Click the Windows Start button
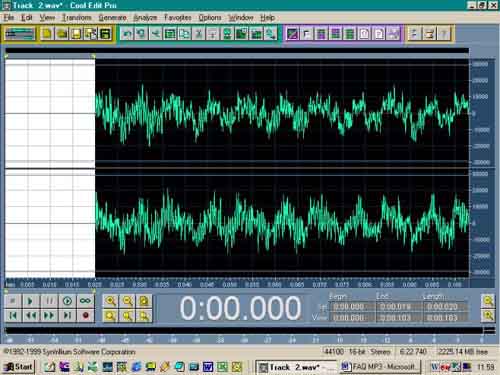Image resolution: width=500 pixels, height=375 pixels. (19, 367)
